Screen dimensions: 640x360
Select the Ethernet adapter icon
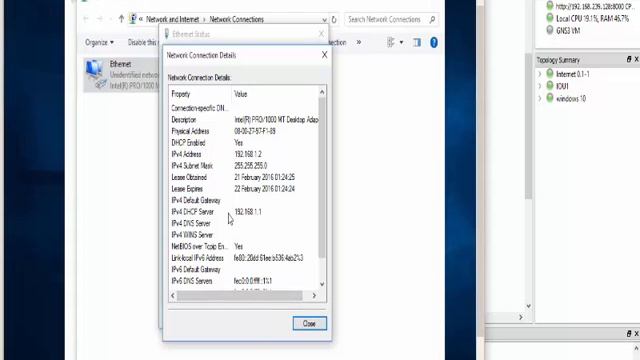(95, 73)
